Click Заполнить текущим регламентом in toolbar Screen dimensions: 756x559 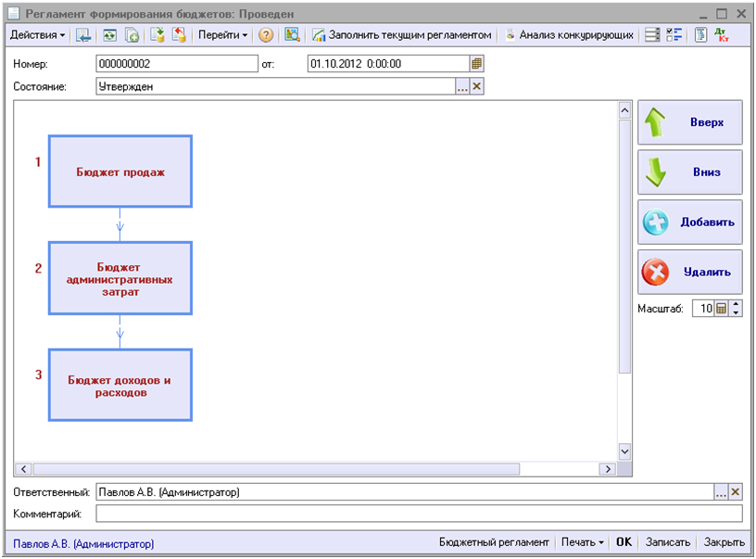(401, 35)
